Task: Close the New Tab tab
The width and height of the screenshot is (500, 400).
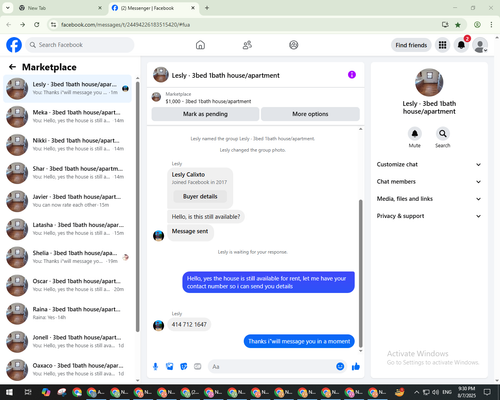Action: pyautogui.click(x=100, y=8)
